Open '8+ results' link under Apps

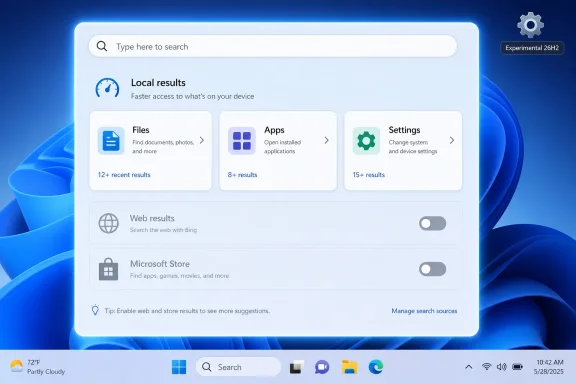pos(242,175)
